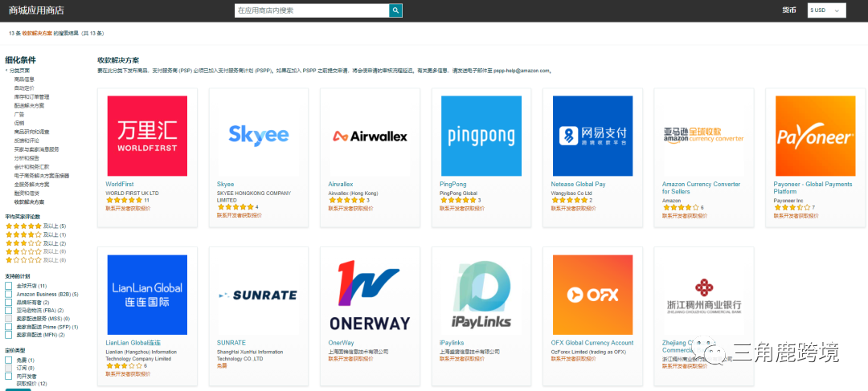
Task: Open the iPaylinks app title link
Action: tap(452, 343)
